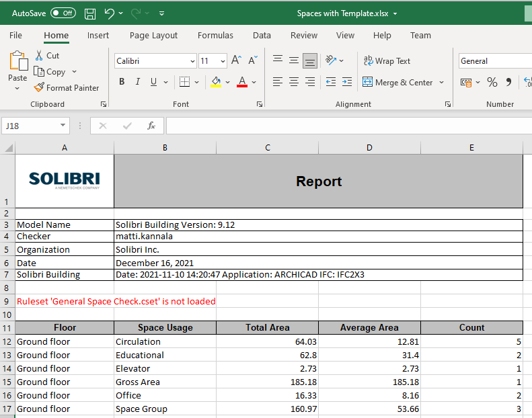Switch to the Insert tab
The height and width of the screenshot is (418, 532).
point(98,35)
